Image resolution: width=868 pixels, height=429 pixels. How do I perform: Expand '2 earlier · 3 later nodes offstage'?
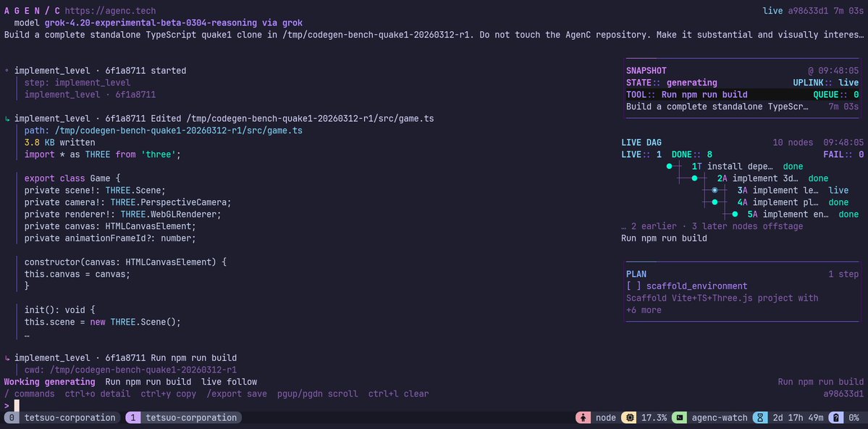712,226
